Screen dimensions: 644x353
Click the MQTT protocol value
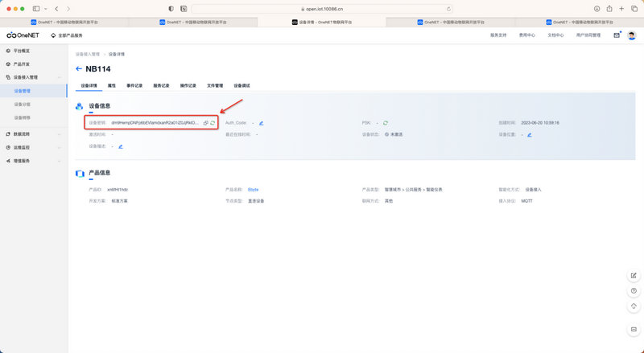pyautogui.click(x=527, y=201)
